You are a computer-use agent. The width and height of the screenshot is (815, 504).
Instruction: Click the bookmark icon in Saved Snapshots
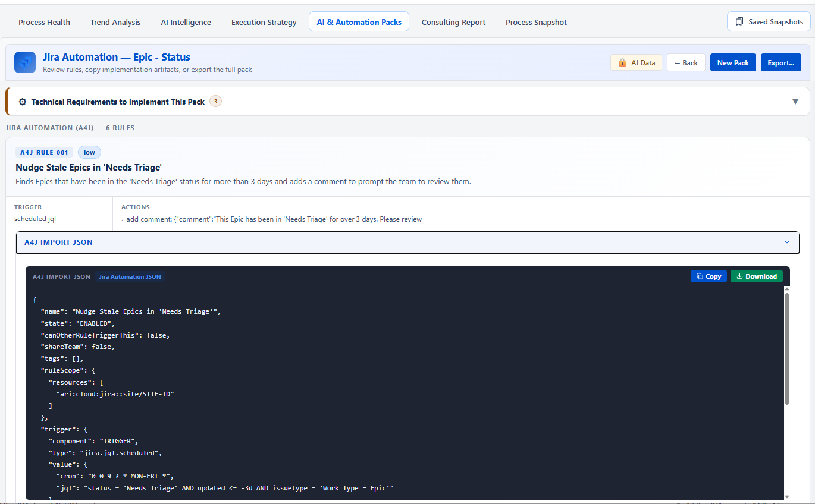pyautogui.click(x=739, y=21)
